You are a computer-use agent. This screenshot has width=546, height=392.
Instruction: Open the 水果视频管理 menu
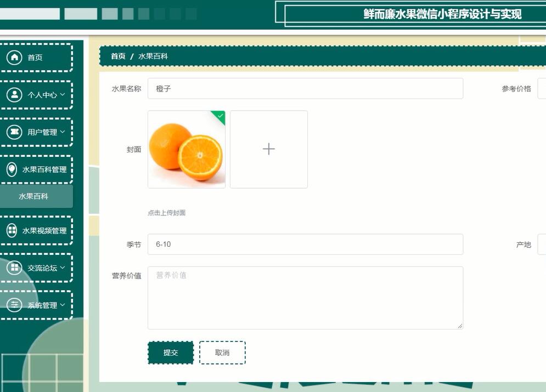point(35,231)
